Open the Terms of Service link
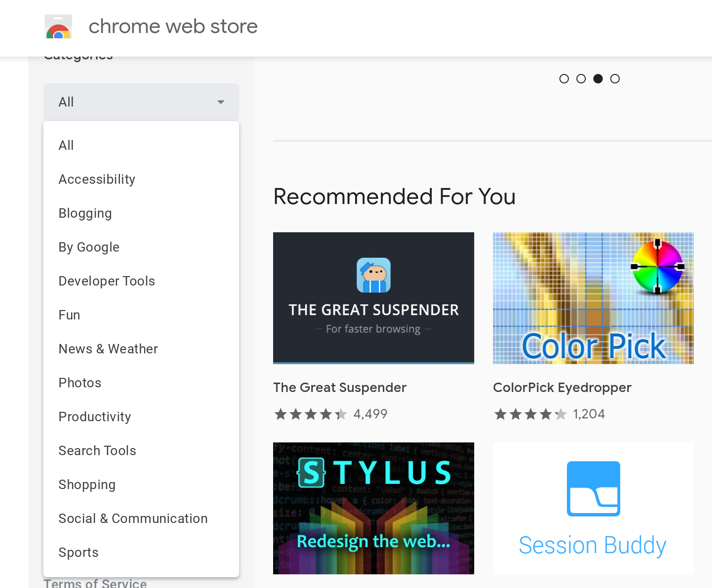 (95, 583)
